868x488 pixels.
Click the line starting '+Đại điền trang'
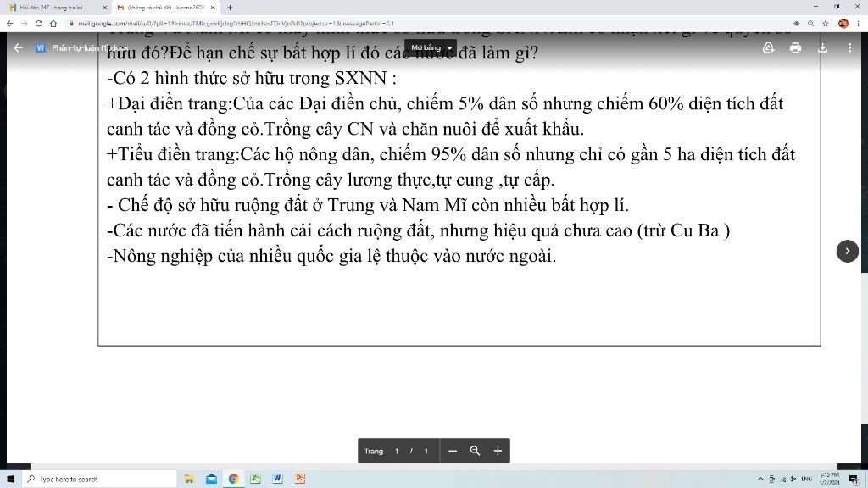point(445,104)
